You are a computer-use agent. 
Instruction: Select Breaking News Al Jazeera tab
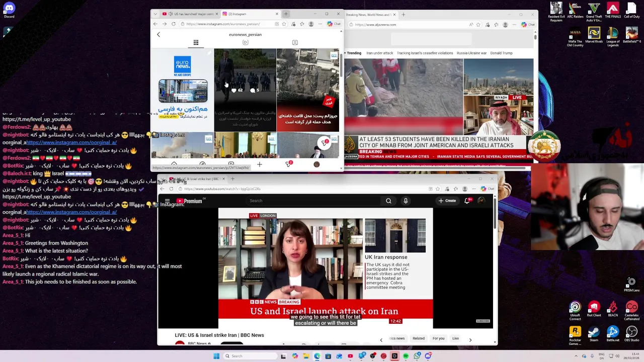[371, 15]
